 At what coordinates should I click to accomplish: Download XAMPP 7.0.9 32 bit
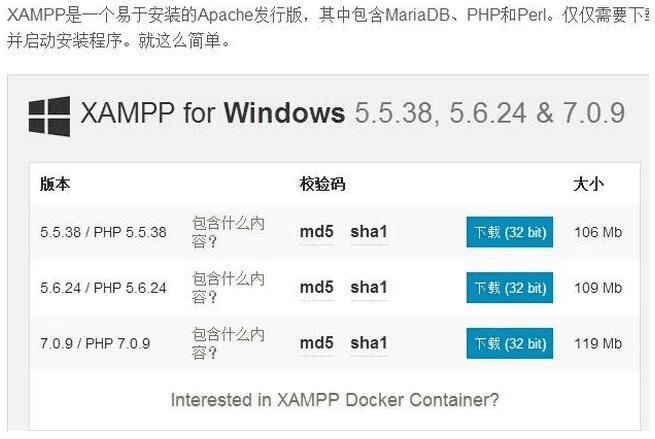(x=510, y=343)
